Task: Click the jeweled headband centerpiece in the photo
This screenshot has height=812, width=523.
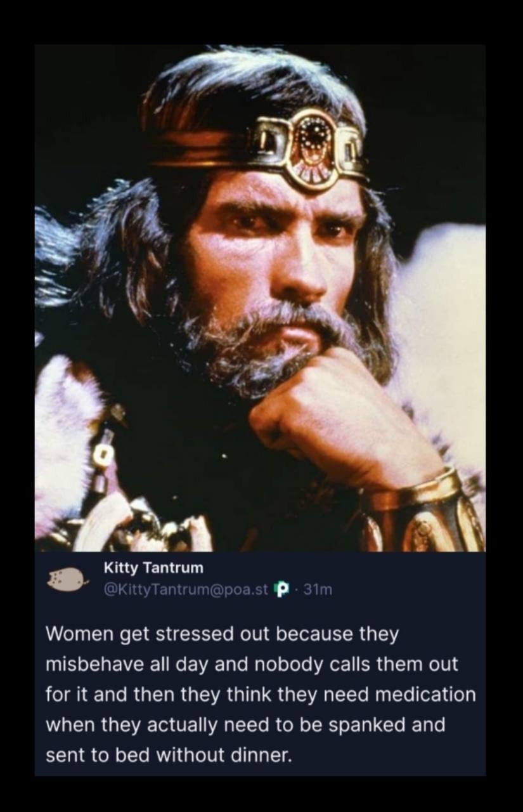Action: tap(309, 147)
